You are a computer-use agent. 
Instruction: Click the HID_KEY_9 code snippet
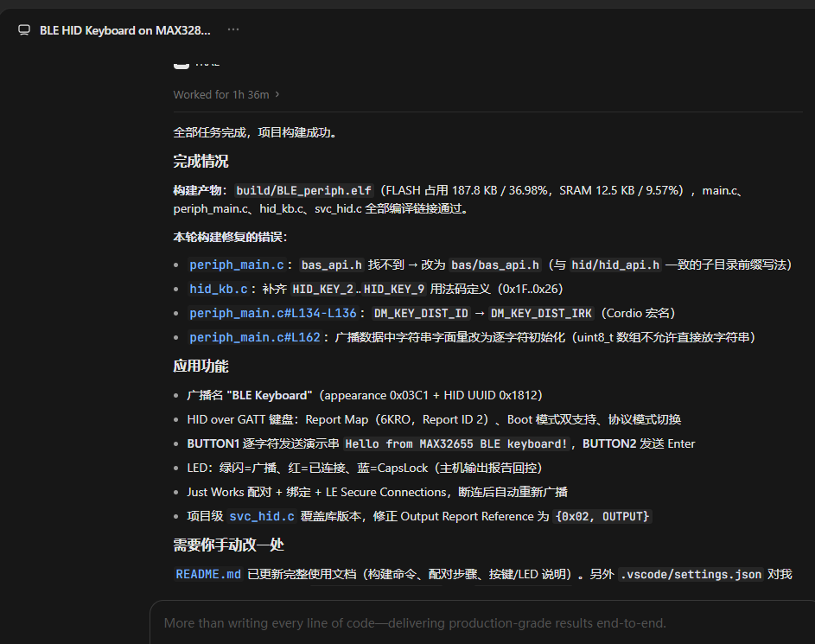(394, 289)
